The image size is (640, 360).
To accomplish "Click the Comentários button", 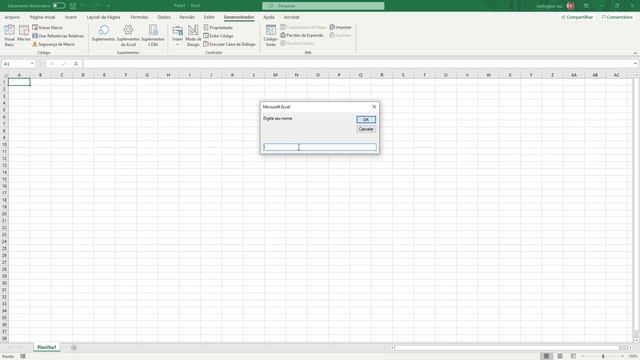I will point(617,17).
